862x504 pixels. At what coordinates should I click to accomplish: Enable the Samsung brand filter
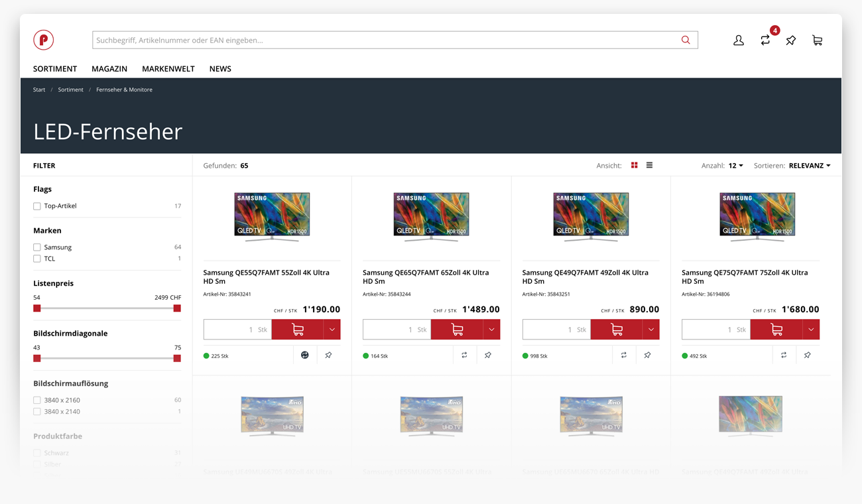click(36, 247)
